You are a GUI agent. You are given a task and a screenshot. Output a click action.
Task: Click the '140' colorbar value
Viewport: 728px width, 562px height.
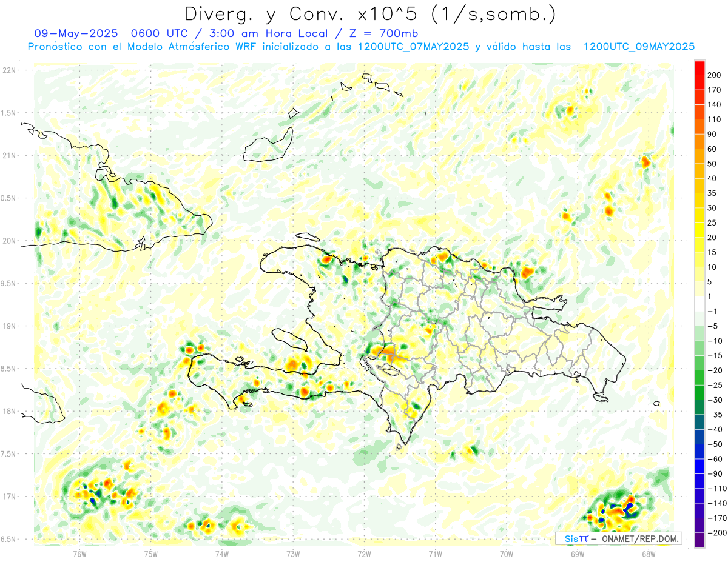tap(714, 104)
